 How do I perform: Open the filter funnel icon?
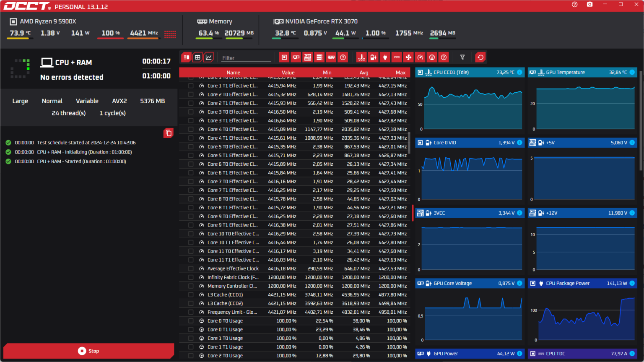[x=462, y=57]
